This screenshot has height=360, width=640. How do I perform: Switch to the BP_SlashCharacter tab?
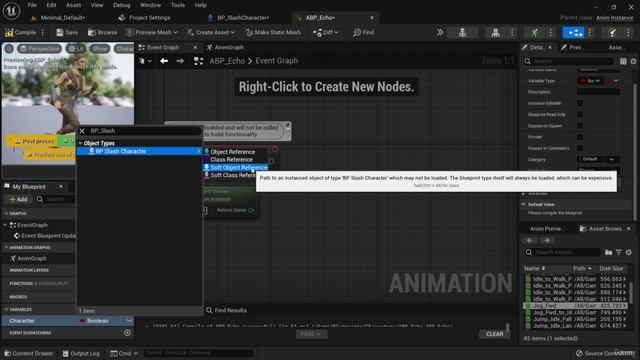coord(242,18)
